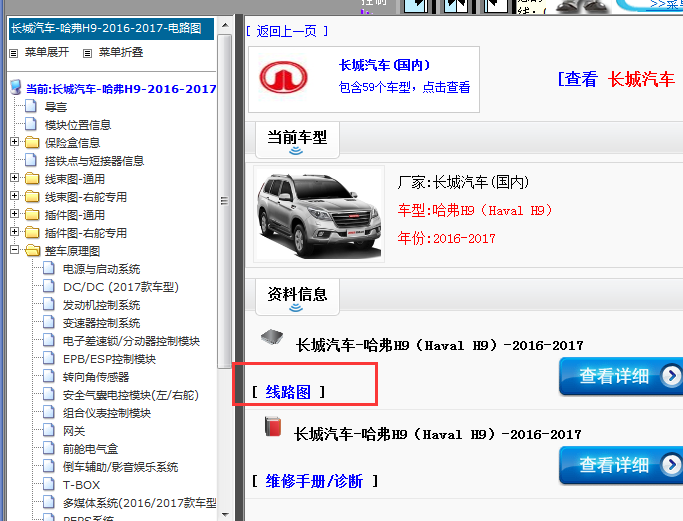Click the gray module icon above 线路图
Viewport: 683px width, 521px height.
tap(272, 336)
